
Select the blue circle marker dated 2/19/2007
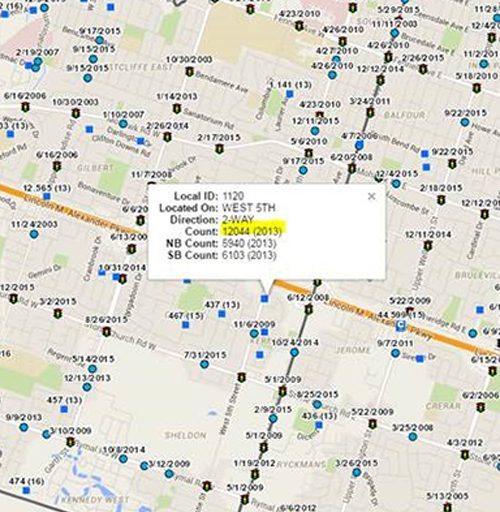tap(38, 62)
